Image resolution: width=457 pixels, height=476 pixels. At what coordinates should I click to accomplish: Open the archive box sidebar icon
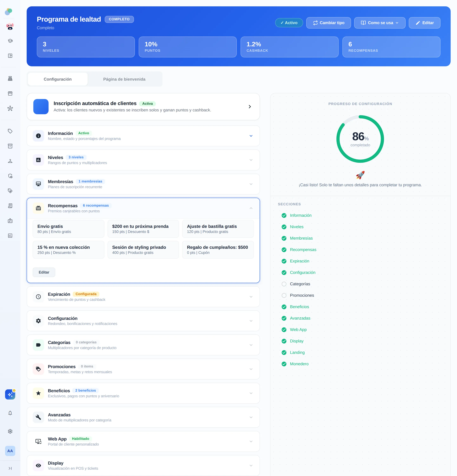(x=10, y=146)
